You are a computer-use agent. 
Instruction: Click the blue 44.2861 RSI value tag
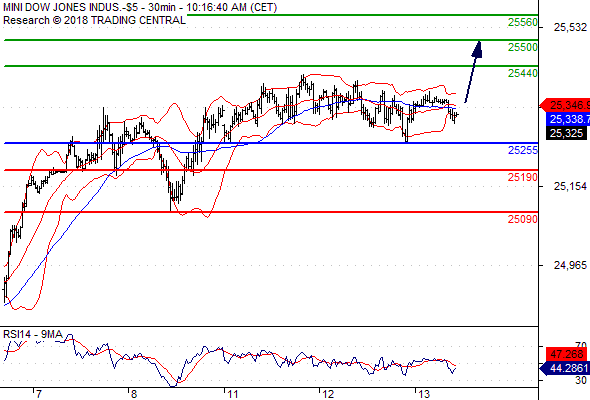565,368
